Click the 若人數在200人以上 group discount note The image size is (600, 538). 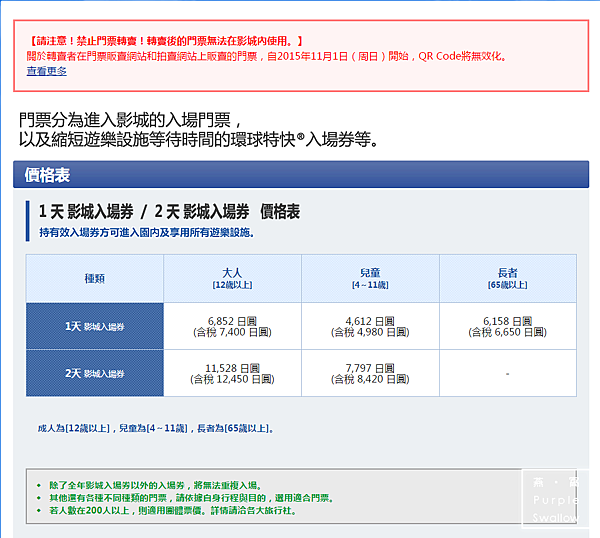173,510
